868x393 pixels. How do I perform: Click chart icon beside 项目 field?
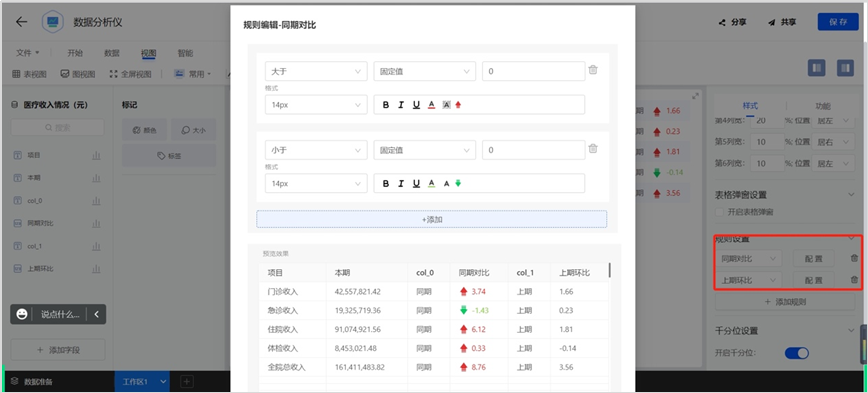96,156
